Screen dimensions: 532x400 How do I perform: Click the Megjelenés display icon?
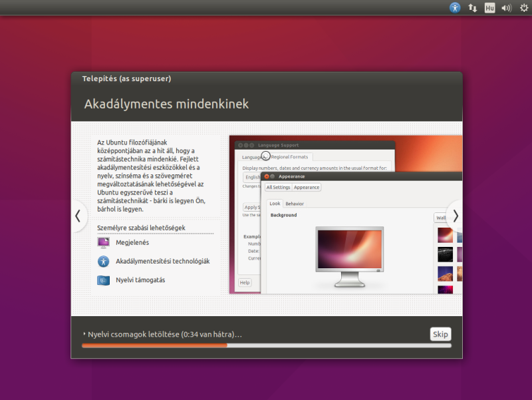(104, 242)
